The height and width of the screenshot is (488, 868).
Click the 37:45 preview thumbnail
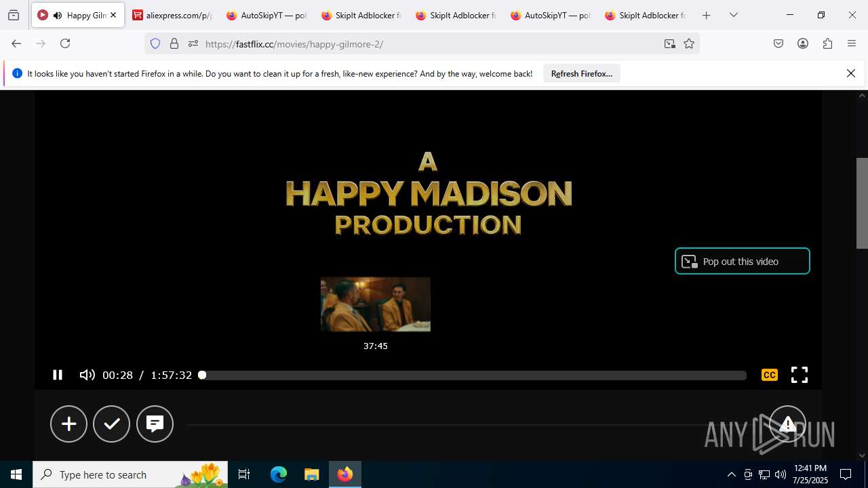pyautogui.click(x=376, y=304)
